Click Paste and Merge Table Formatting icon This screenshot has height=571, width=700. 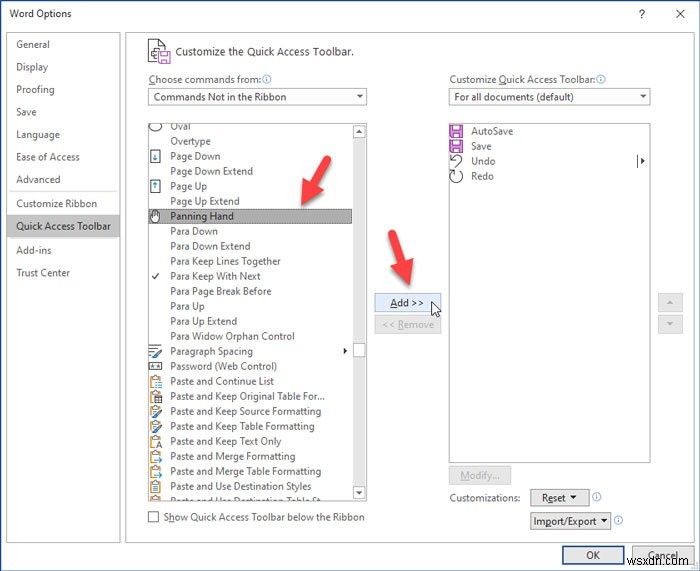pos(156,471)
